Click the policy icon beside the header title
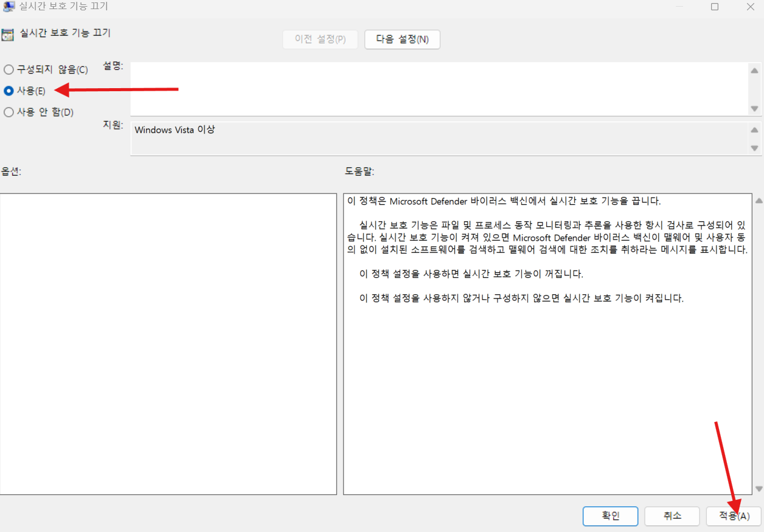This screenshot has height=532, width=764. pos(8,34)
